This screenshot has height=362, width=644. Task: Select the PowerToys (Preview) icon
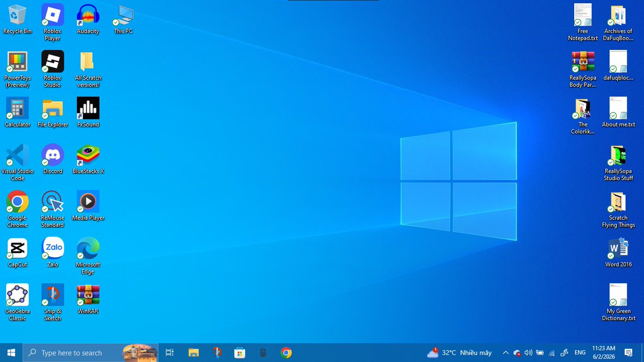17,69
